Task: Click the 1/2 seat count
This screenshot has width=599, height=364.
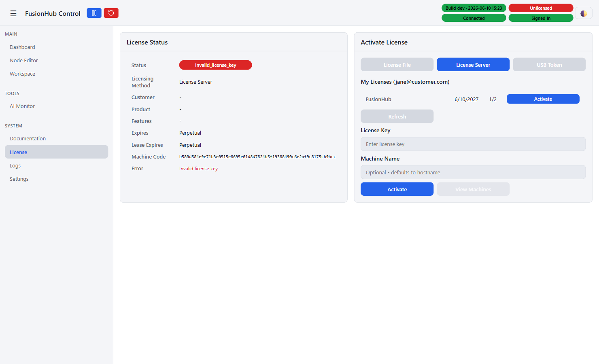Action: (x=493, y=99)
